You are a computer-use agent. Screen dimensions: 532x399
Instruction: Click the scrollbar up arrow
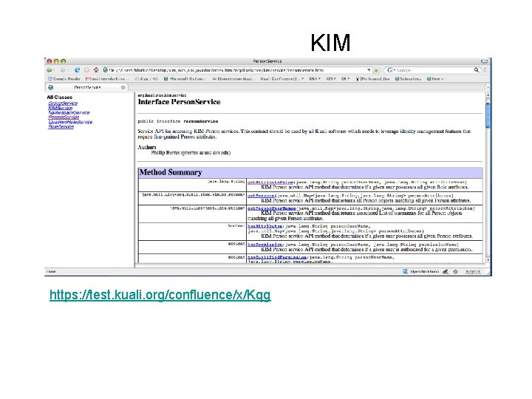(x=488, y=95)
